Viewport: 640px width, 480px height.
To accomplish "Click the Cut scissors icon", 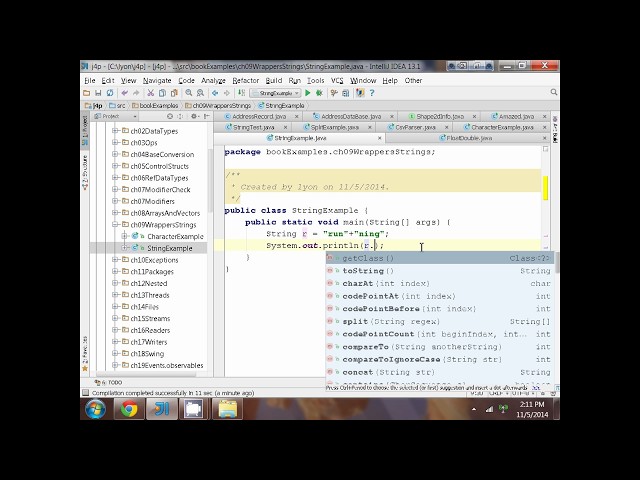I will coord(151,93).
